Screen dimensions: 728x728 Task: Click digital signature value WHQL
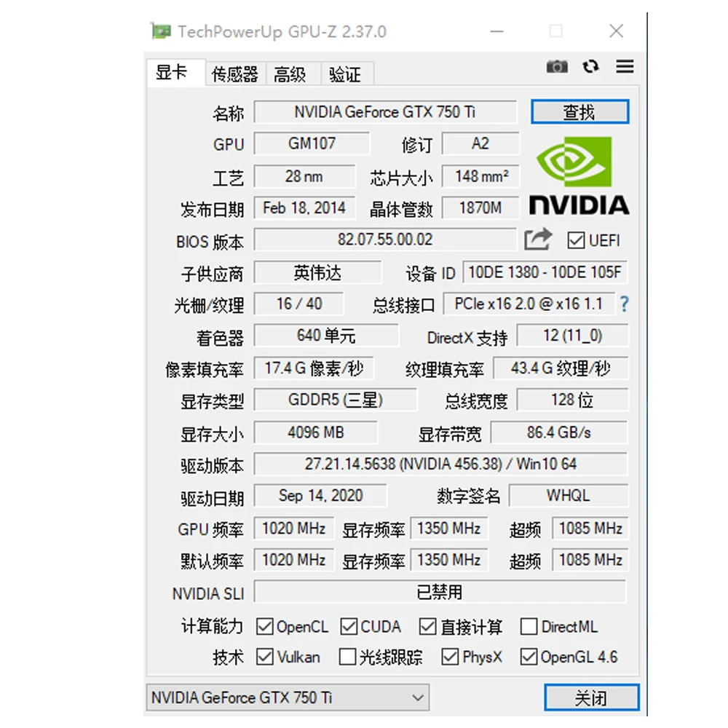[569, 496]
